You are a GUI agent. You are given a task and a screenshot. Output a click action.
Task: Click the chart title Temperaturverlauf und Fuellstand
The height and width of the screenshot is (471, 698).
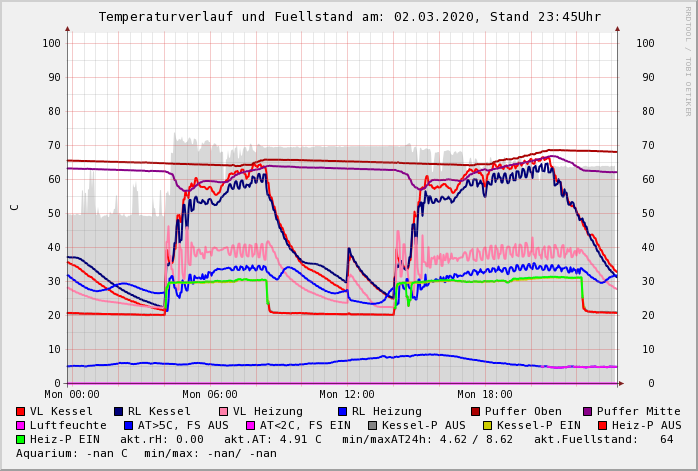(349, 17)
